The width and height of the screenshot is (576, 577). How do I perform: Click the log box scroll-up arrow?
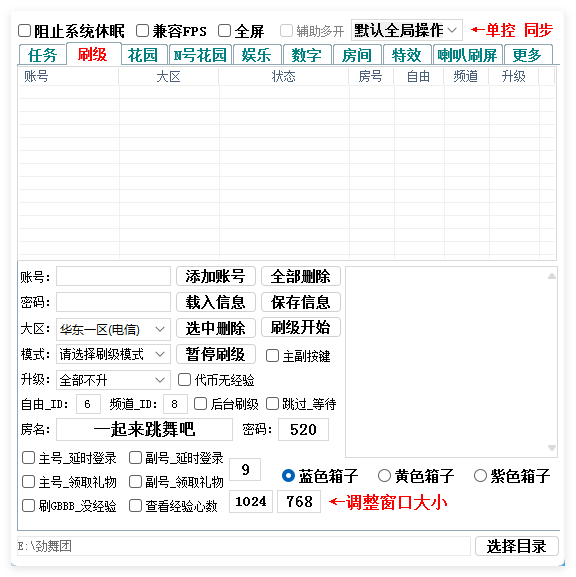(551, 276)
